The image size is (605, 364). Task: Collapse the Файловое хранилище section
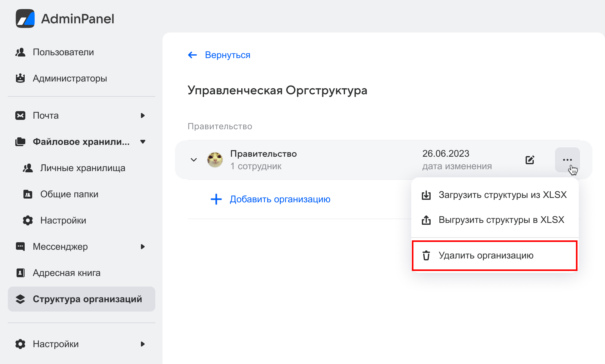(143, 141)
